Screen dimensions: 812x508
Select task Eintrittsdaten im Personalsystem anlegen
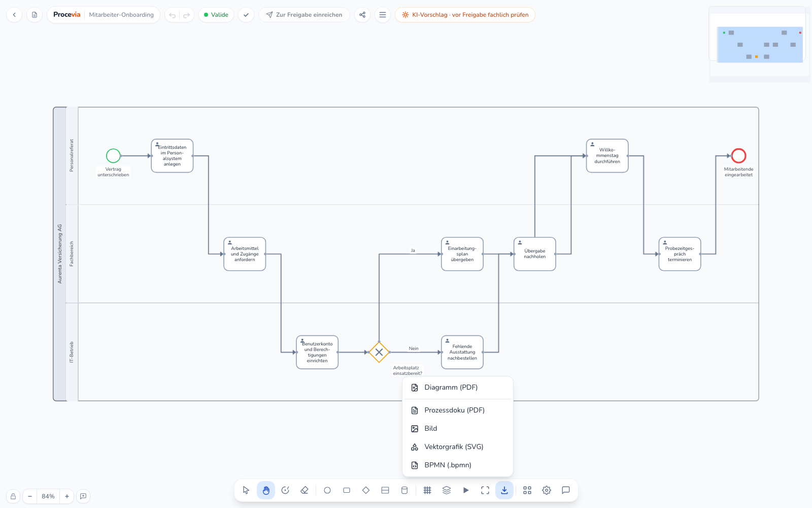coord(172,156)
